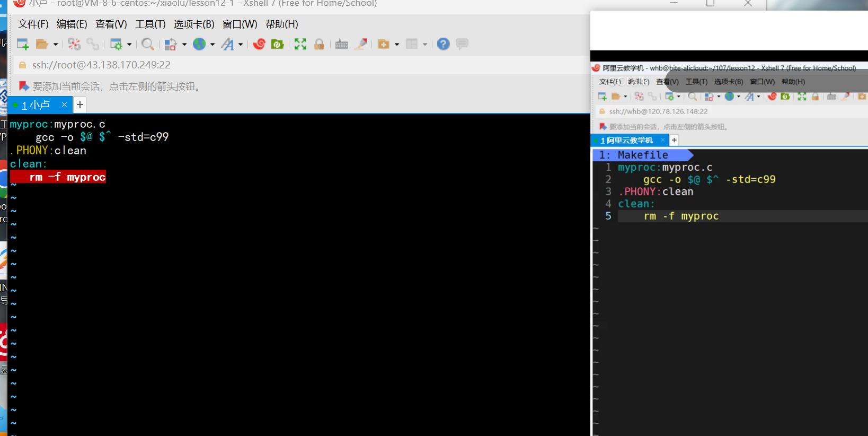Open 工具(T) menu in 阿里云教学机 window
Screen dimensions: 868x436
pyautogui.click(x=696, y=82)
